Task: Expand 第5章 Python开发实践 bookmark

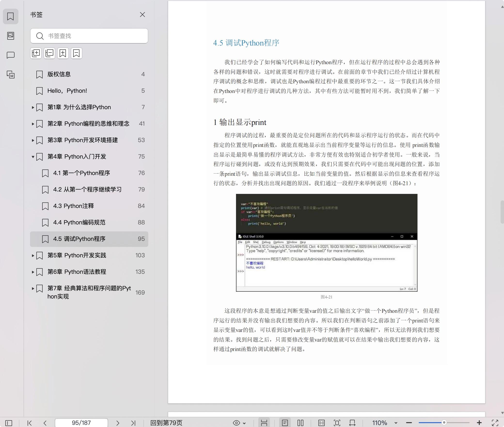Action: (33, 255)
